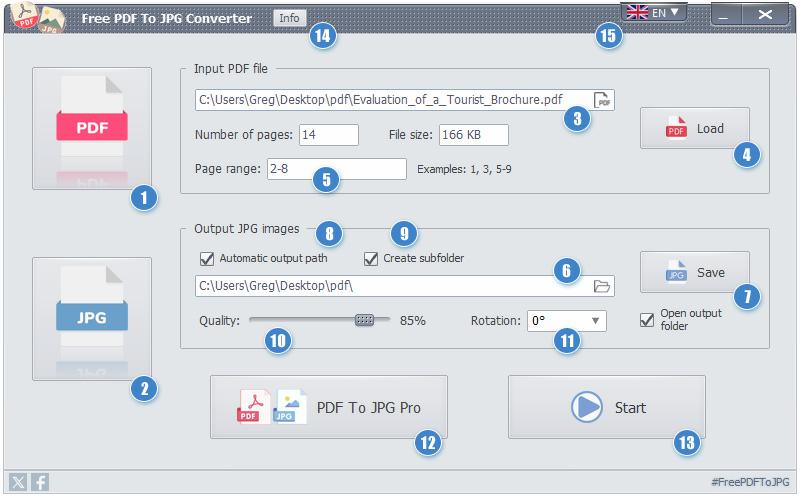Screen dimensions: 800x498
Task: Open the X (Twitter) social icon
Action: coord(18,482)
